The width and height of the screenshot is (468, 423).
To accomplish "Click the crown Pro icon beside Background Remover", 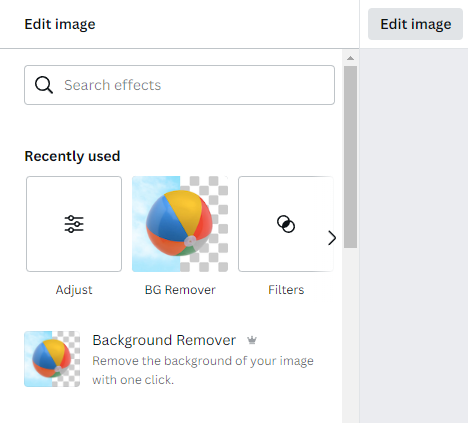I will pos(252,340).
